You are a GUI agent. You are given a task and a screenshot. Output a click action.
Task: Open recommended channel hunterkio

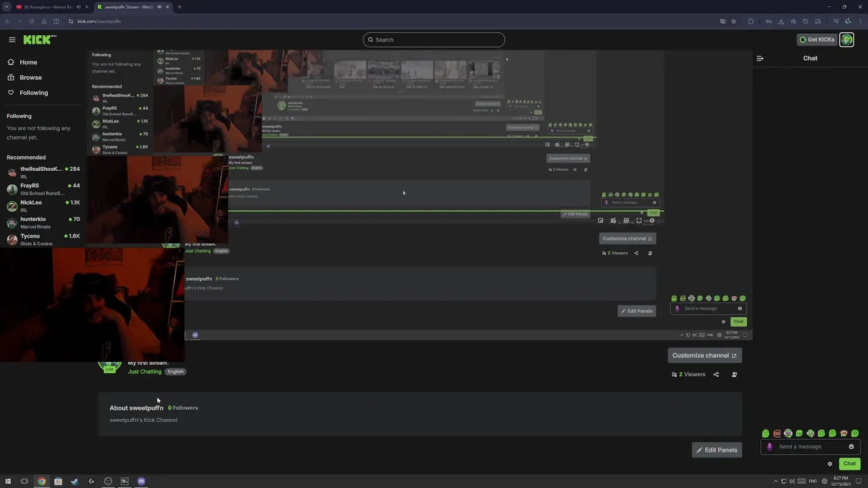pyautogui.click(x=43, y=223)
